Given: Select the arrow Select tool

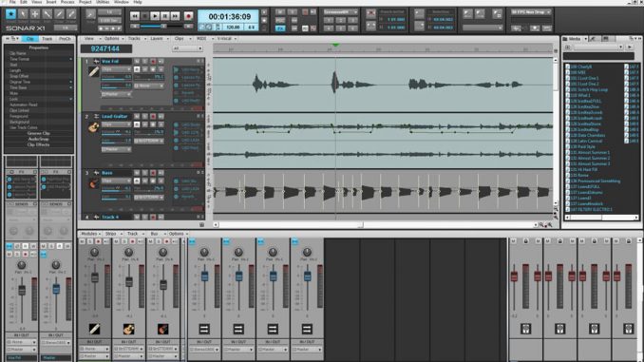Looking at the screenshot, I should coord(23,14).
